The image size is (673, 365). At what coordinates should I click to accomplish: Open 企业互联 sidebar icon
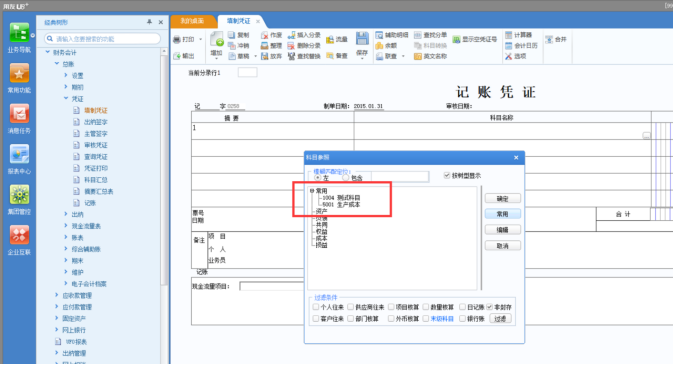click(19, 235)
